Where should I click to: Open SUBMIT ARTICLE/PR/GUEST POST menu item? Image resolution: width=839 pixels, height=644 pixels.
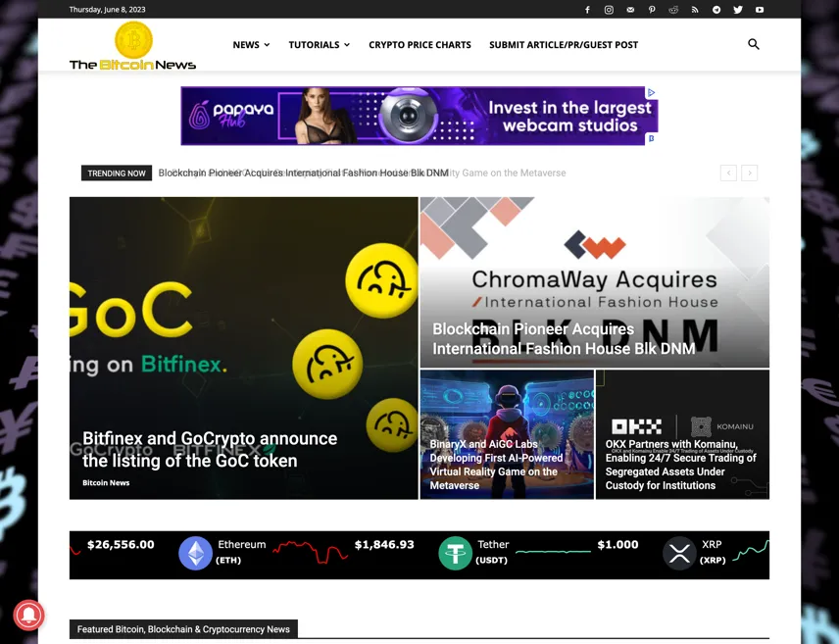tap(564, 45)
